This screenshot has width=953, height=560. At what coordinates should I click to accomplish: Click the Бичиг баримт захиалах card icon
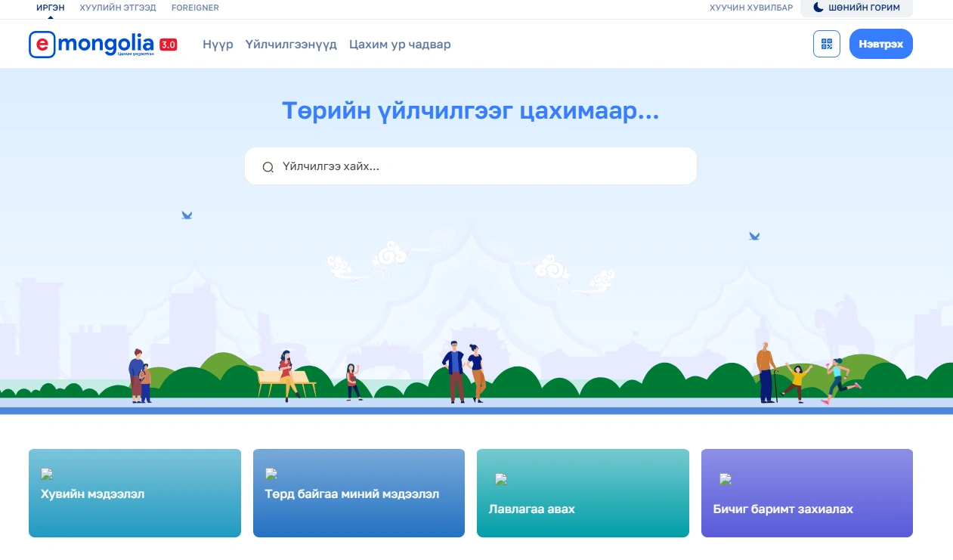pyautogui.click(x=725, y=479)
